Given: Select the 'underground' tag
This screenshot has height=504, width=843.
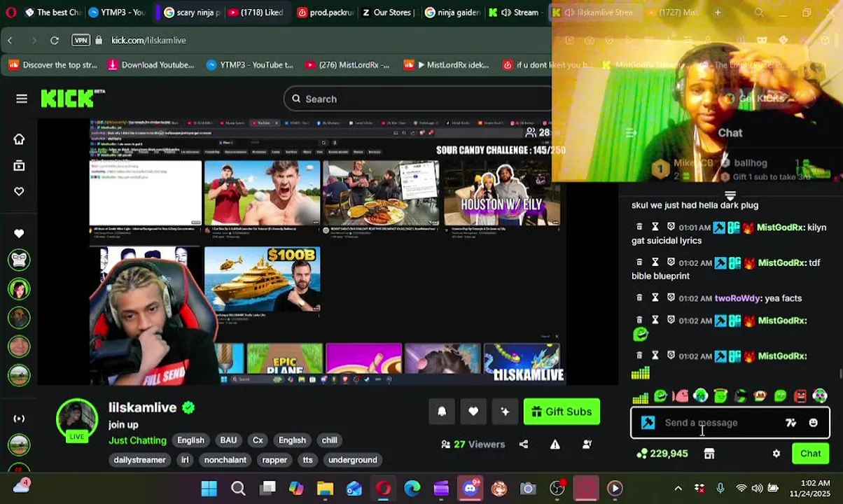Looking at the screenshot, I should point(353,460).
